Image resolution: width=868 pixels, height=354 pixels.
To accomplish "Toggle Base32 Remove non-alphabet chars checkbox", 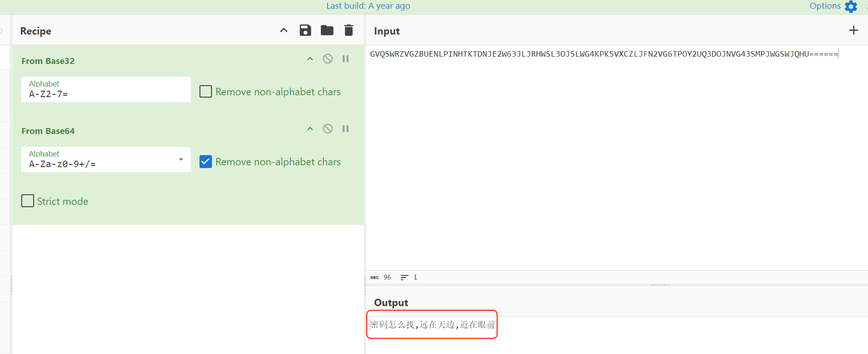I will pyautogui.click(x=205, y=92).
